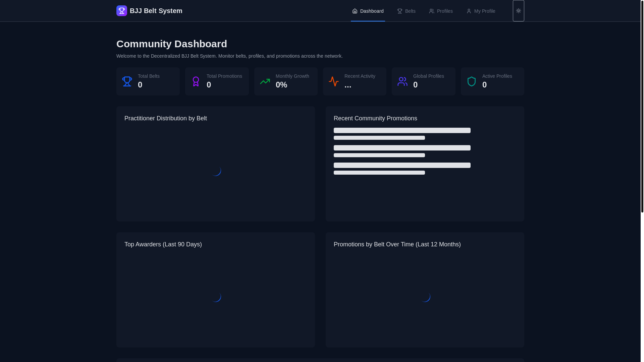Select the Global Profiles label

(428, 76)
